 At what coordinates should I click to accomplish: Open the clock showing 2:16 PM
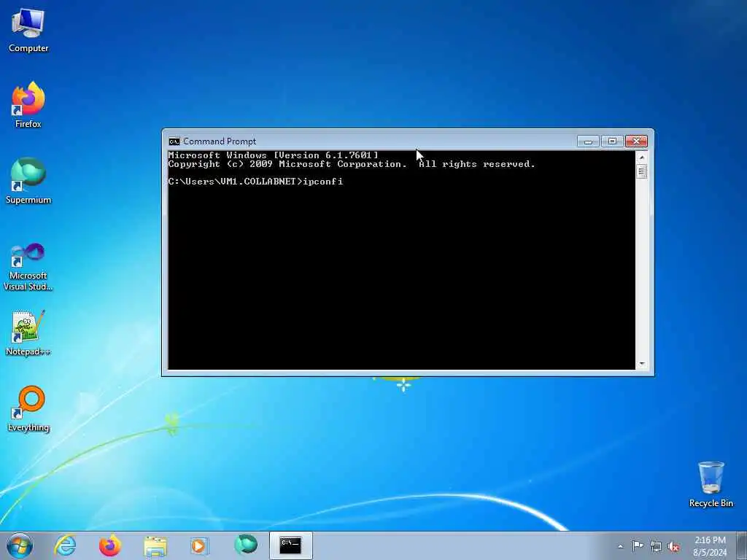click(x=710, y=545)
